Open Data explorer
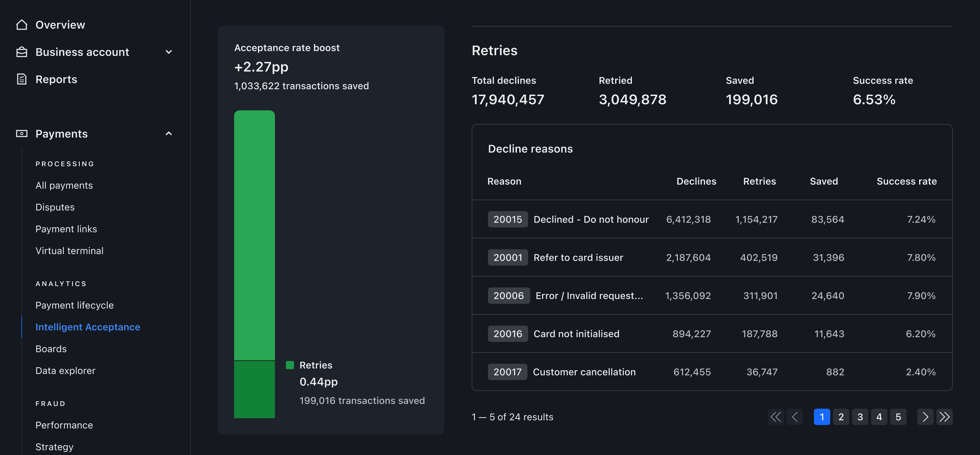 click(x=65, y=371)
